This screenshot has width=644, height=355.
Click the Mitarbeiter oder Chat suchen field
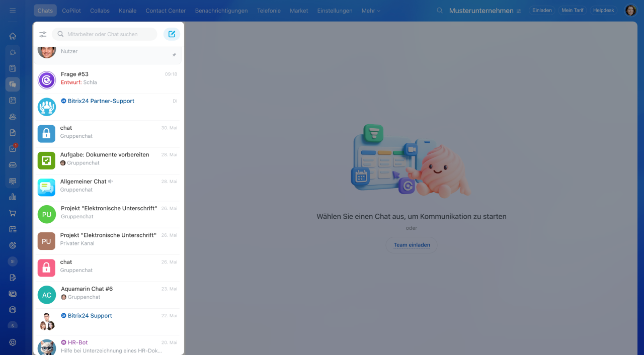tap(105, 34)
